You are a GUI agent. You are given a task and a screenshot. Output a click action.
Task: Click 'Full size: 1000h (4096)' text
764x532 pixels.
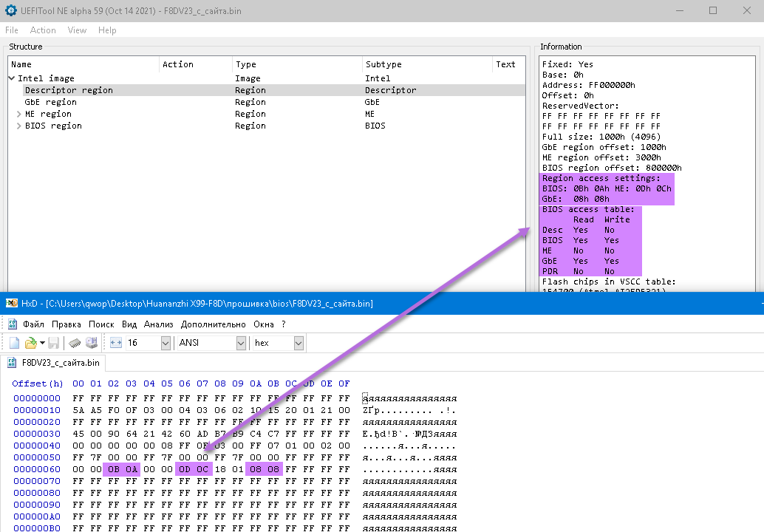tap(601, 137)
